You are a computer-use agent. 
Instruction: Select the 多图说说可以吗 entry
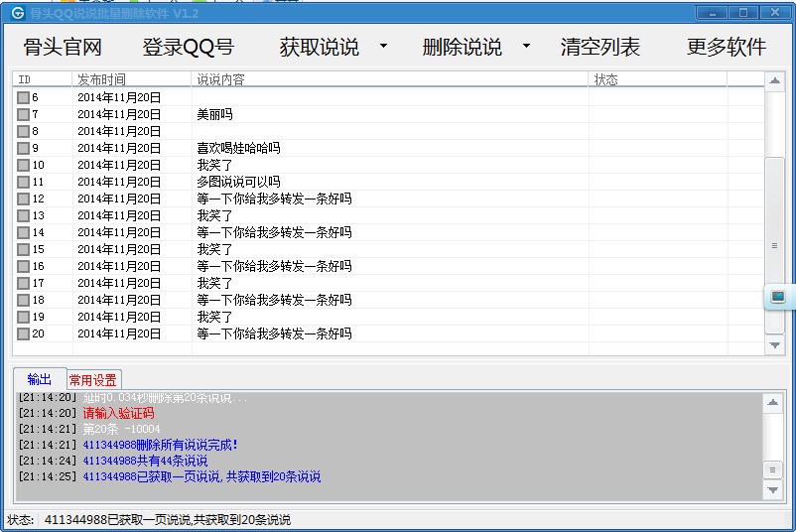coord(238,182)
